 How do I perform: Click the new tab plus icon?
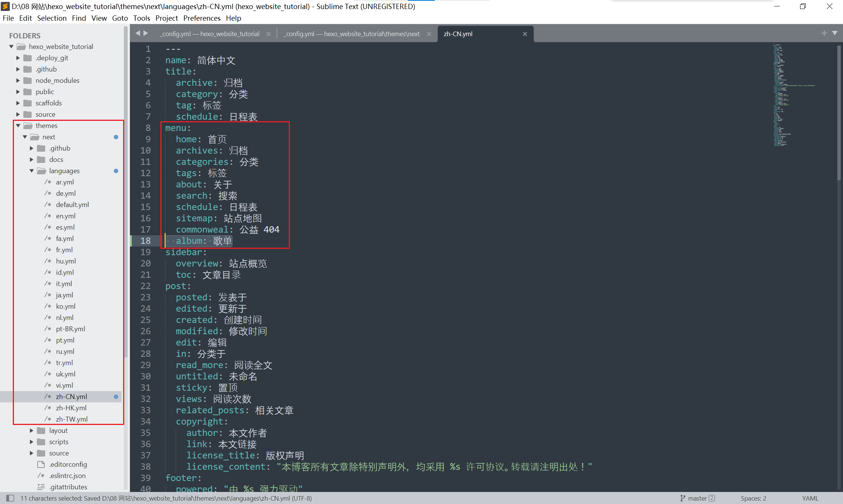(824, 33)
